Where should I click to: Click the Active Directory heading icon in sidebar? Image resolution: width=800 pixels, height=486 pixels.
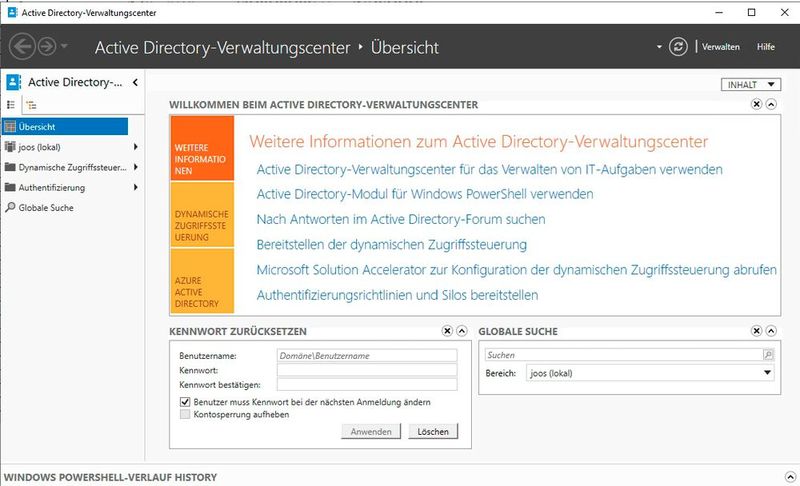[x=14, y=82]
